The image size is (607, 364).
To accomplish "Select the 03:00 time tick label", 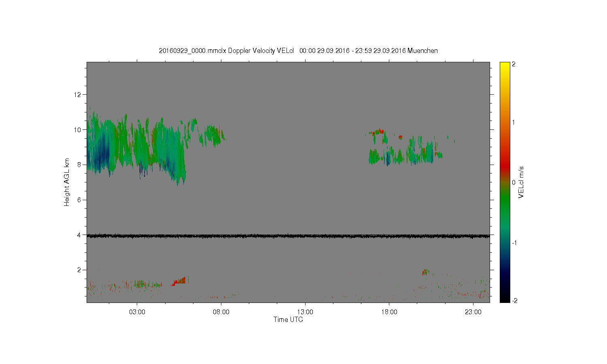I will coord(137,312).
